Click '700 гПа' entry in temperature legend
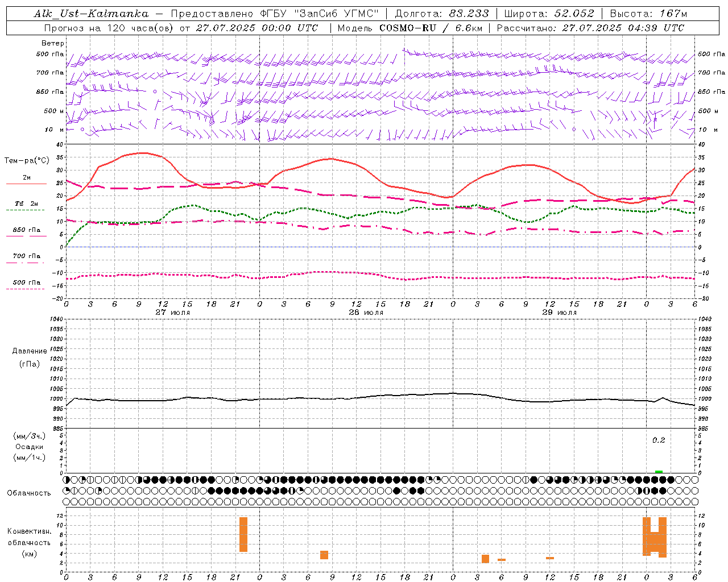The width and height of the screenshot is (728, 582). [27, 256]
